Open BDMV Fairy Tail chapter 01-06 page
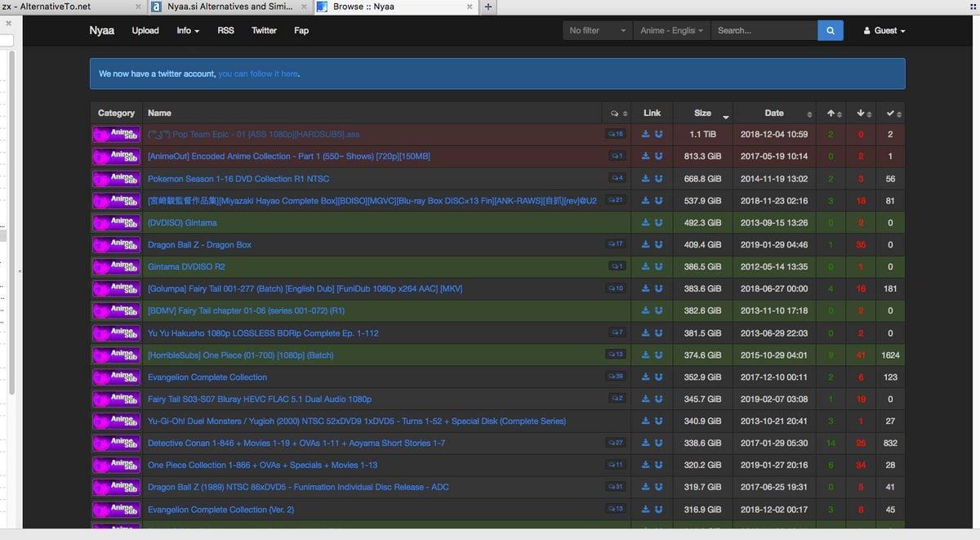Image resolution: width=980 pixels, height=540 pixels. click(246, 310)
